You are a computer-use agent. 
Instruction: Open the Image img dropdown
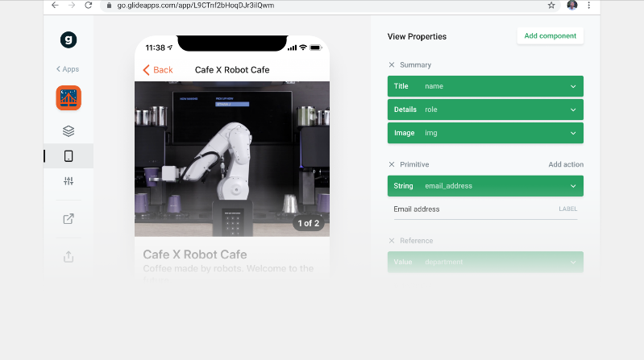pos(485,133)
